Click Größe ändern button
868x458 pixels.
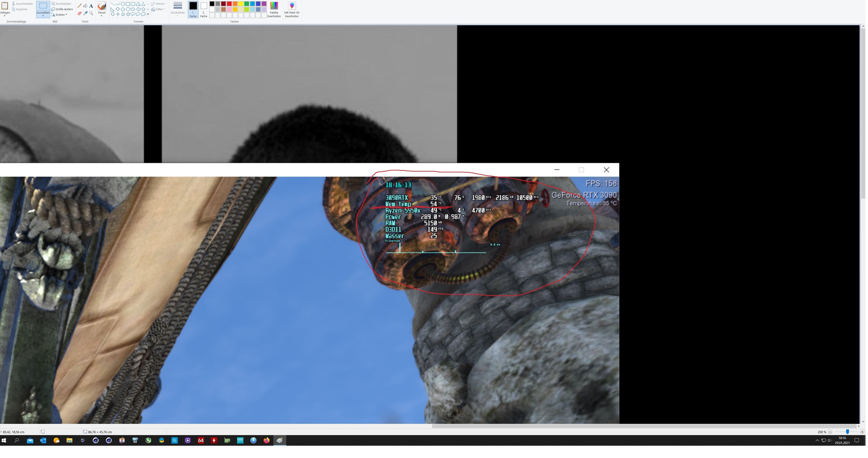click(62, 10)
